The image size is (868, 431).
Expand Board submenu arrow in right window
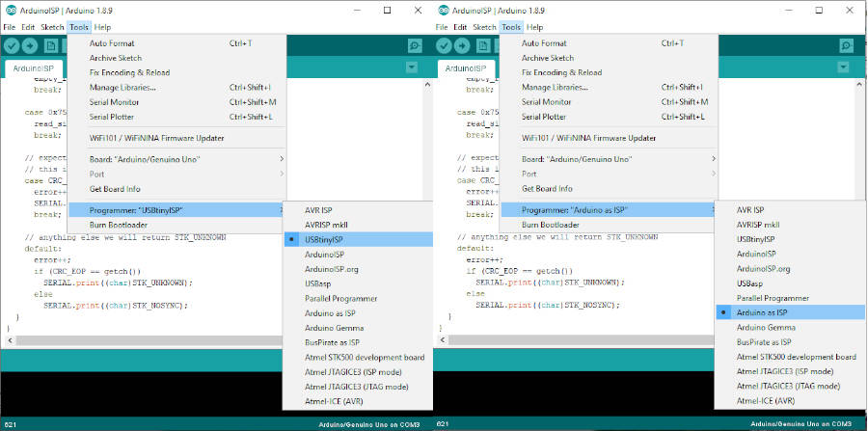(714, 159)
